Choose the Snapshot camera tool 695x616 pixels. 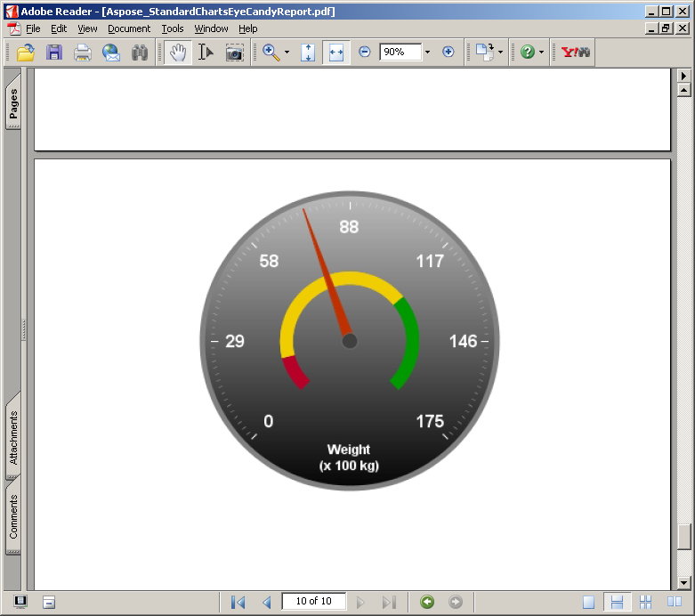[x=234, y=53]
